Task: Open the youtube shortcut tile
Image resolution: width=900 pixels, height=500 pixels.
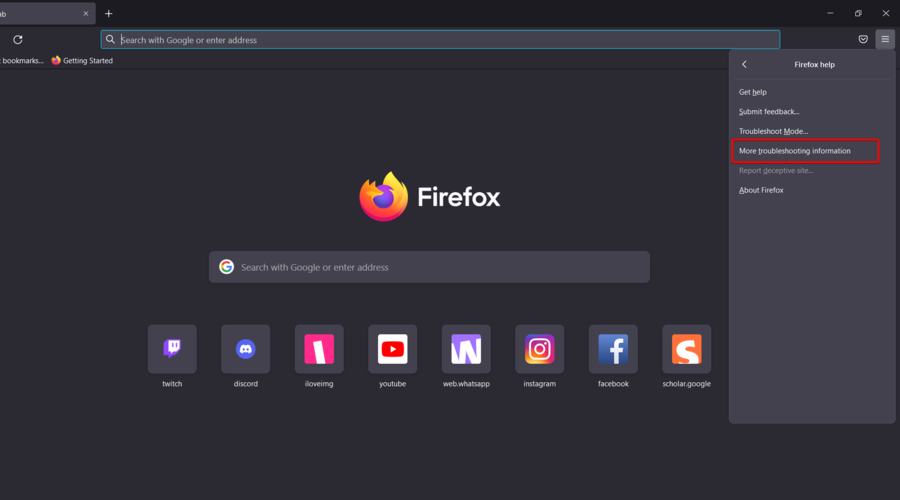Action: 393,349
